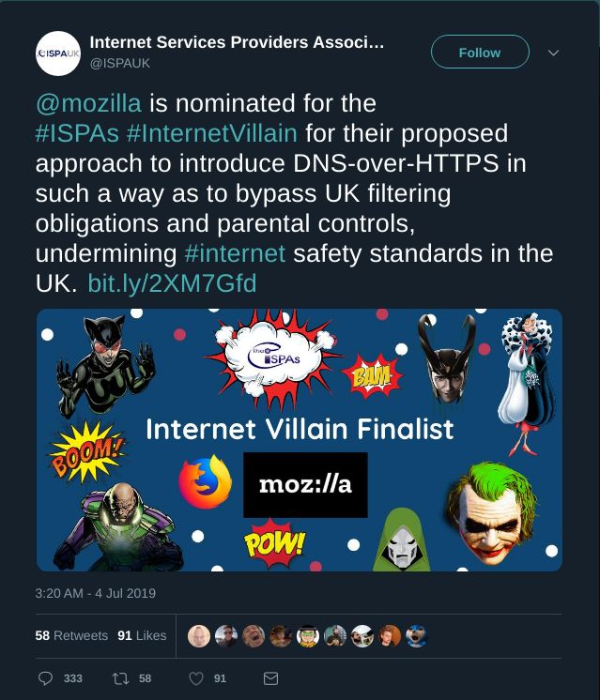Viewport: 600px width, 700px height.
Task: Follow the bit.ly/2XM7Gfd link
Action: pyautogui.click(x=172, y=283)
